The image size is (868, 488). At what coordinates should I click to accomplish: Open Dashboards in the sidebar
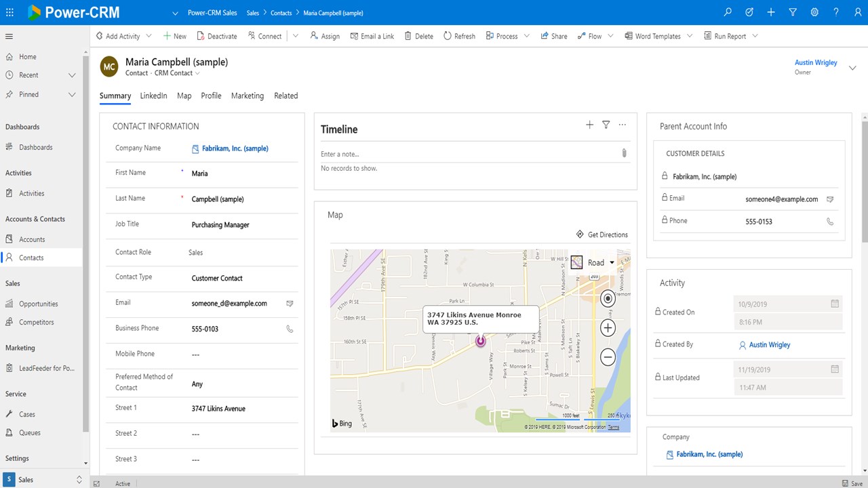point(36,147)
